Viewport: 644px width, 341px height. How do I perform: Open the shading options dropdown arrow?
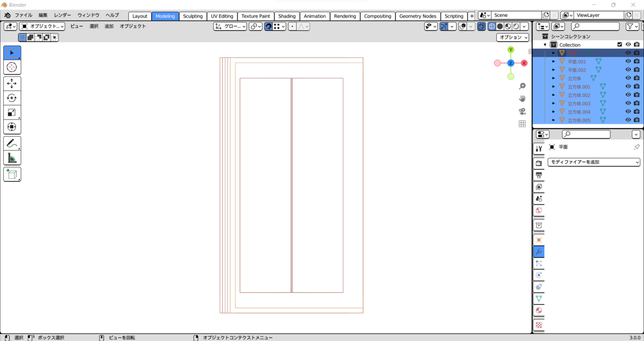point(525,26)
